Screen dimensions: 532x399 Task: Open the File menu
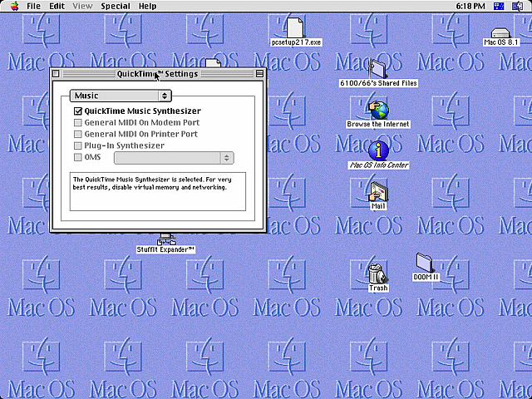click(33, 6)
